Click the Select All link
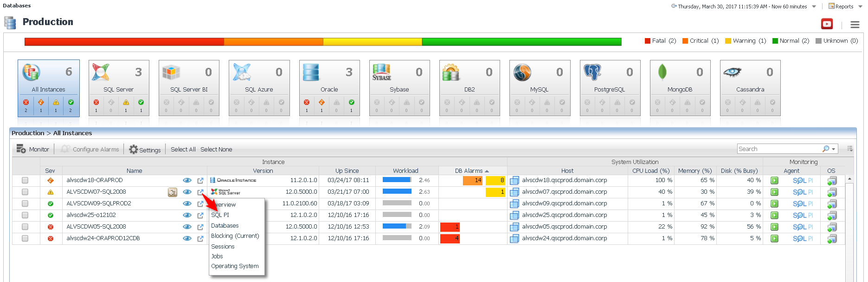Screen dimensions: 868x282 183,150
